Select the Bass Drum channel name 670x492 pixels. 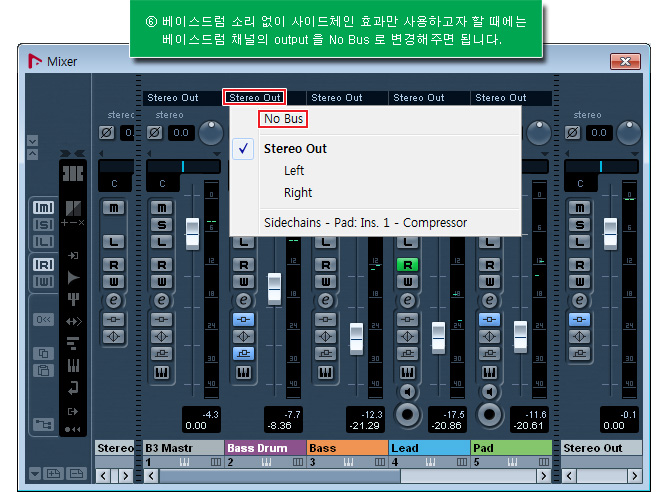pos(265,448)
